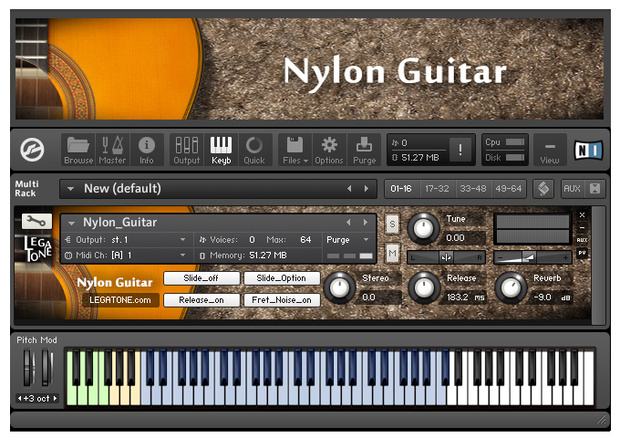
Task: Click the Stereo knob
Action: [340, 287]
